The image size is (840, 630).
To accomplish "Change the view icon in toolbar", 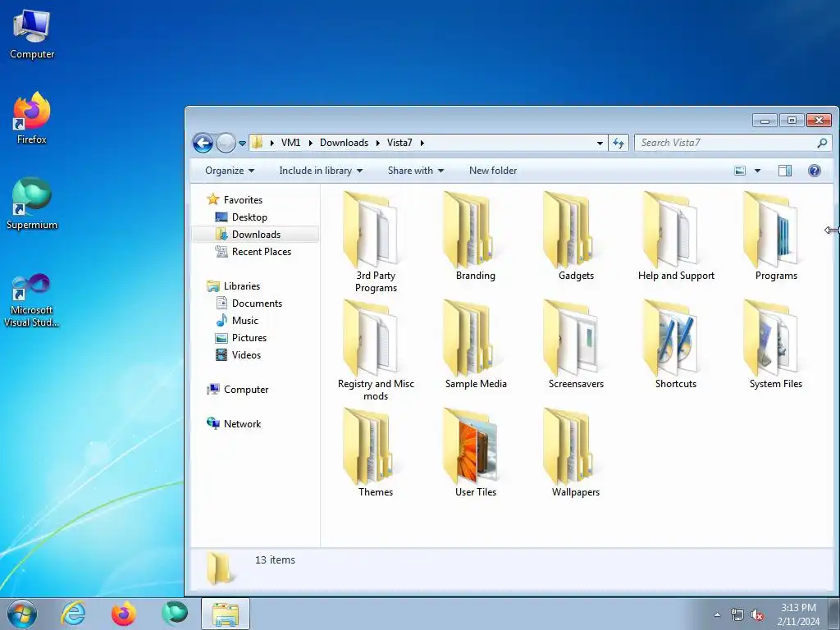I will [x=740, y=171].
